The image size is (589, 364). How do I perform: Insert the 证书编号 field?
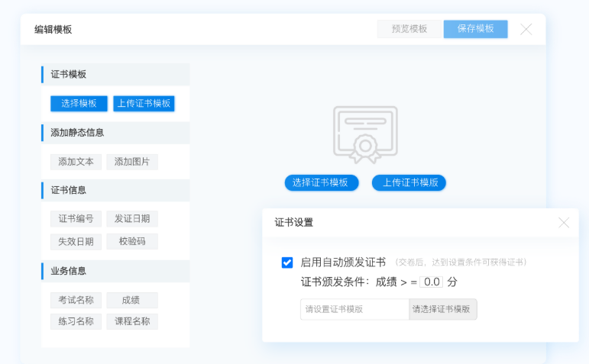pyautogui.click(x=76, y=219)
